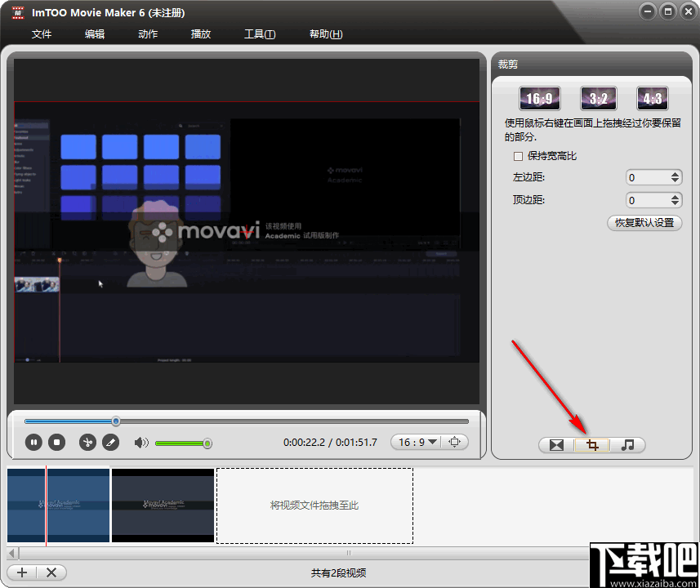Click the speaker volume icon

[x=140, y=442]
